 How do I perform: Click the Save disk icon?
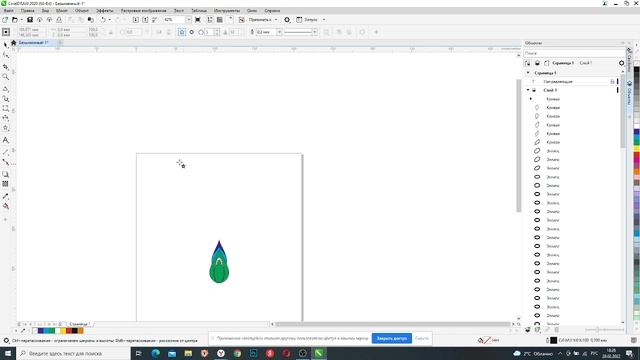coord(30,20)
